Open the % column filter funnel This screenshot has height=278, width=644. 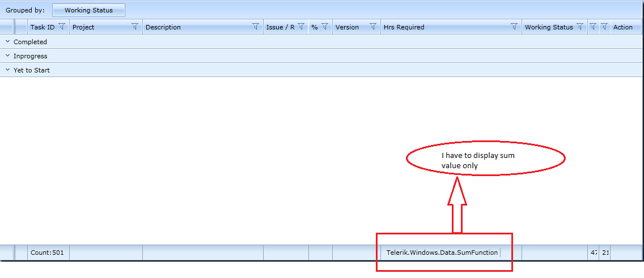(324, 27)
